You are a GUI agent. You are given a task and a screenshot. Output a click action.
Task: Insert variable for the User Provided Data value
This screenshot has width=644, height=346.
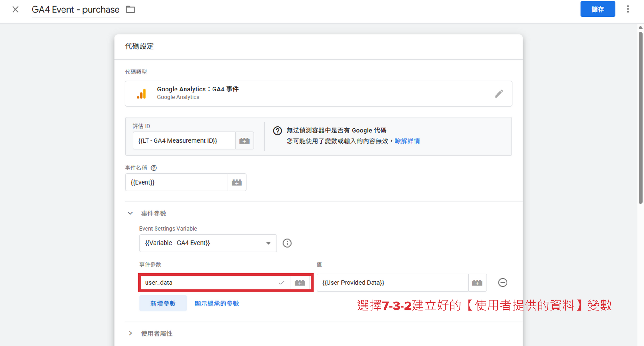point(477,283)
